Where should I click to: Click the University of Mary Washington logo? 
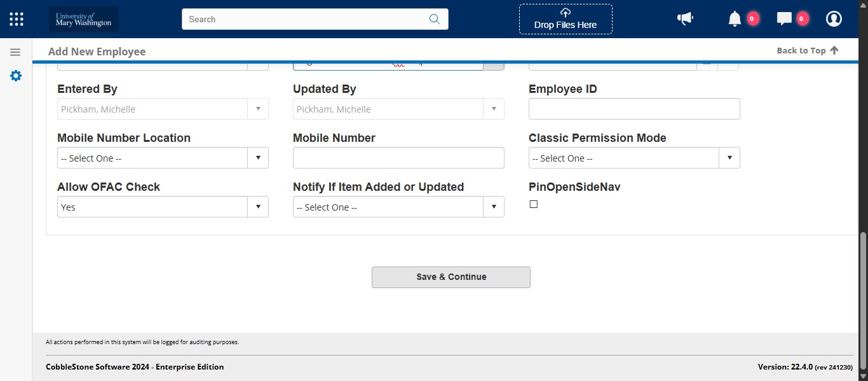coord(83,19)
